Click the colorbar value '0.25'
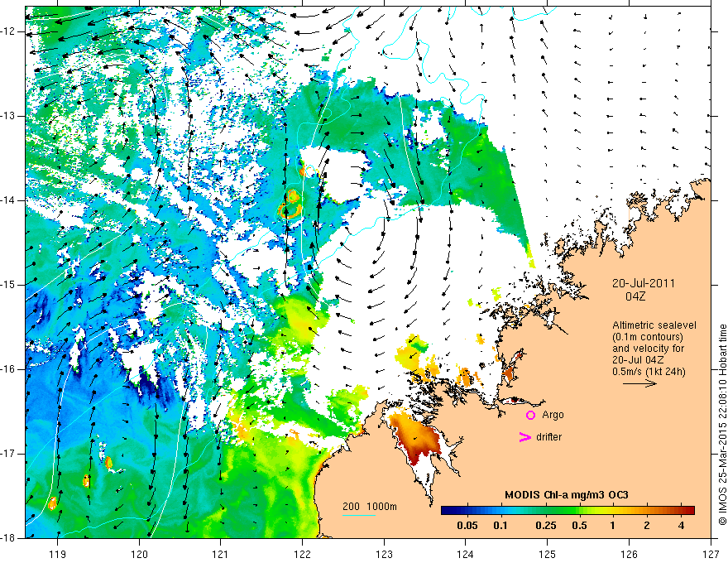 coord(545,526)
